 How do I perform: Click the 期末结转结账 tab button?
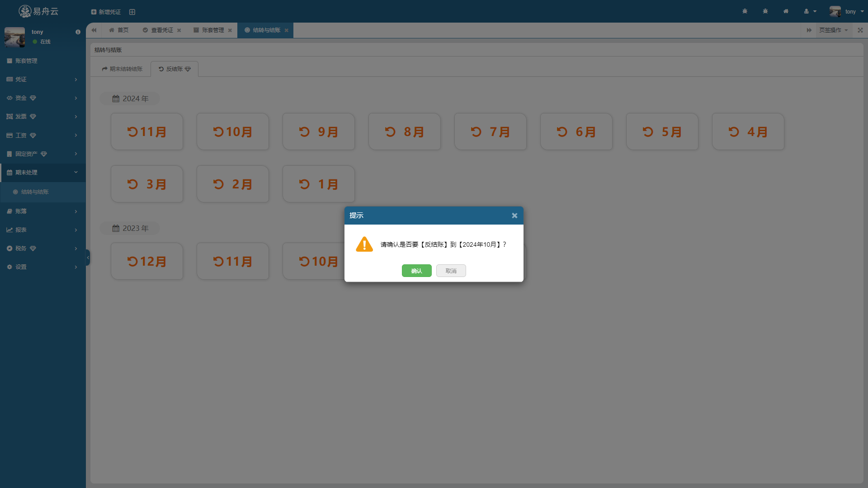[123, 69]
